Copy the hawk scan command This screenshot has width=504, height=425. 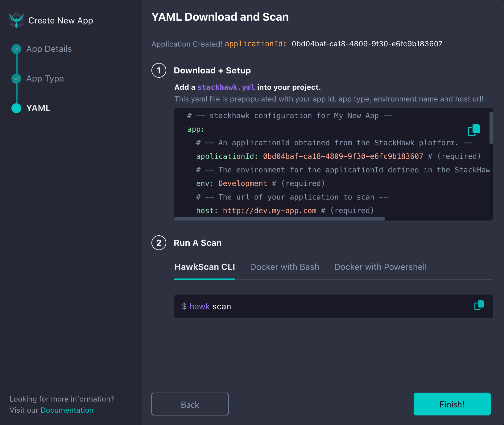479,305
